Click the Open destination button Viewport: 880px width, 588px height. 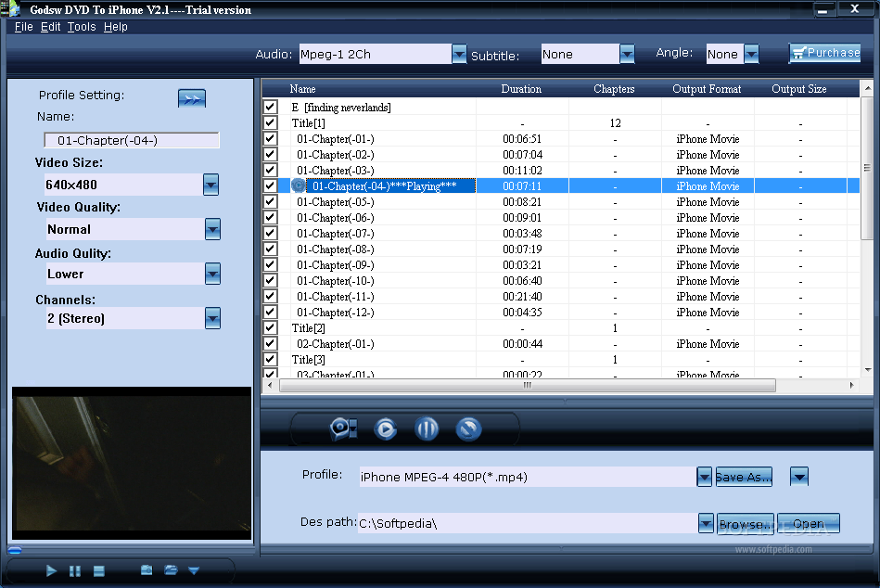click(809, 524)
